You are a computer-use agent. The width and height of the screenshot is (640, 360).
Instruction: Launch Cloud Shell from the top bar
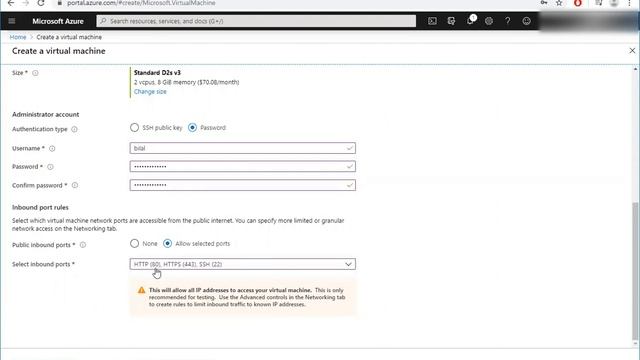[x=432, y=21]
